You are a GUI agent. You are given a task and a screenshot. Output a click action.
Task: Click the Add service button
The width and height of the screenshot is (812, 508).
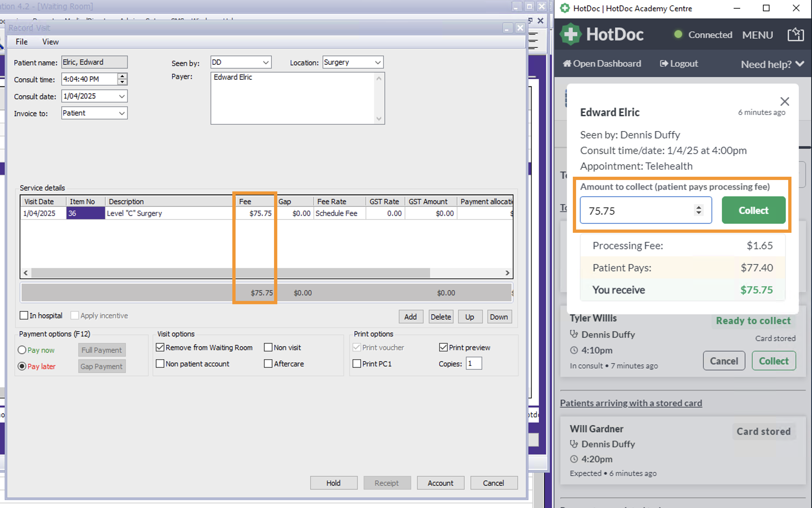pyautogui.click(x=411, y=317)
